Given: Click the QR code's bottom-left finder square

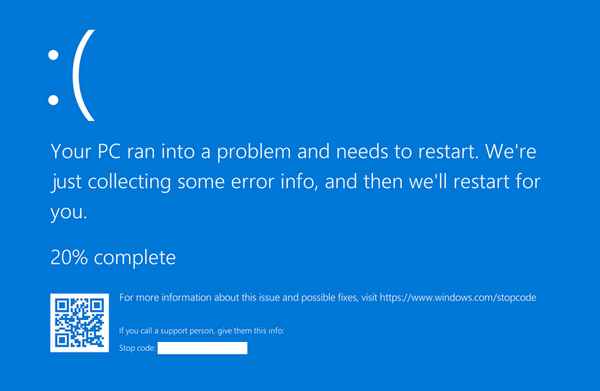Looking at the screenshot, I should tap(62, 340).
